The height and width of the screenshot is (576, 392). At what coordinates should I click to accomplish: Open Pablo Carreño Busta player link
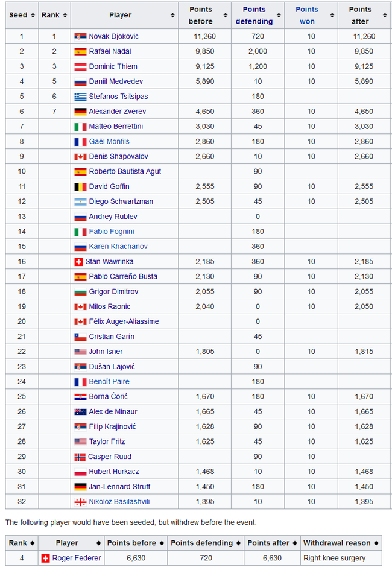pos(123,277)
